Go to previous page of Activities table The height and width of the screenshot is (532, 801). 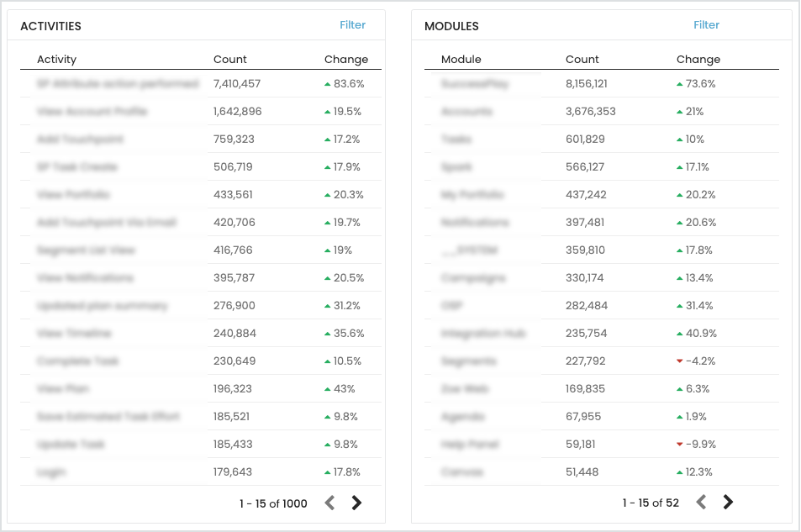(x=329, y=503)
